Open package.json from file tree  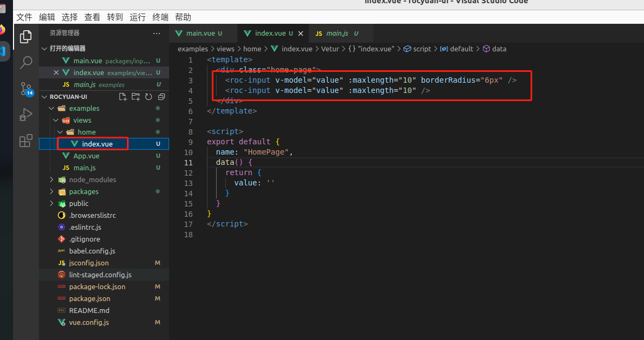coord(89,298)
